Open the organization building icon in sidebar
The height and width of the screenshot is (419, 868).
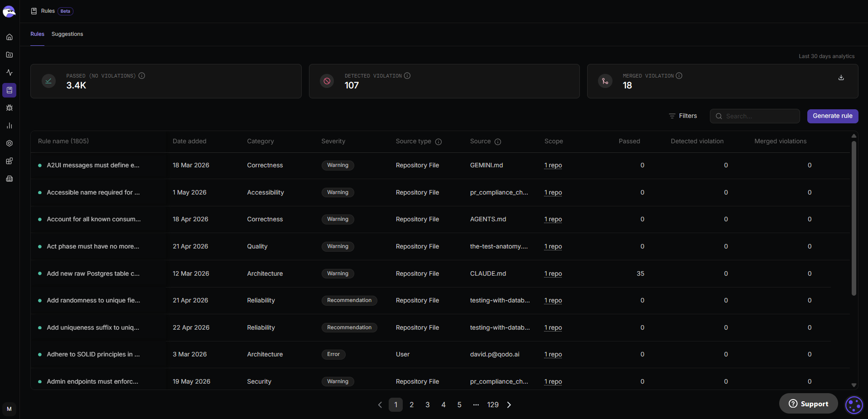click(9, 179)
